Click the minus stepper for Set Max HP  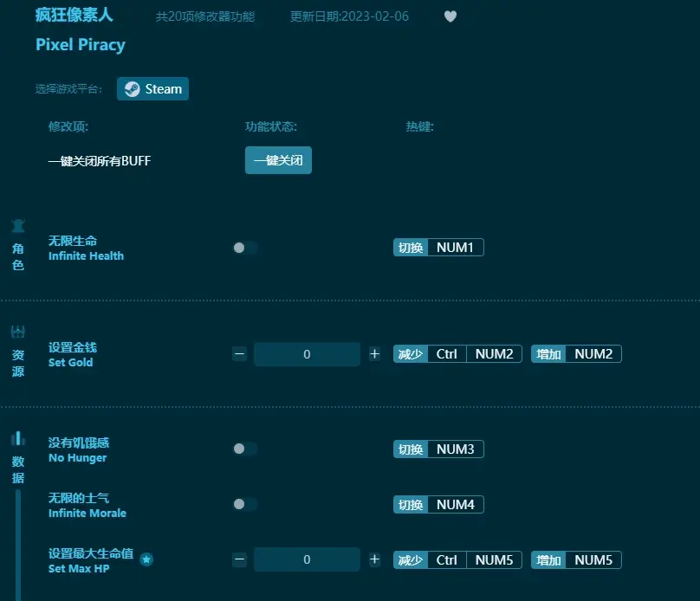(240, 559)
